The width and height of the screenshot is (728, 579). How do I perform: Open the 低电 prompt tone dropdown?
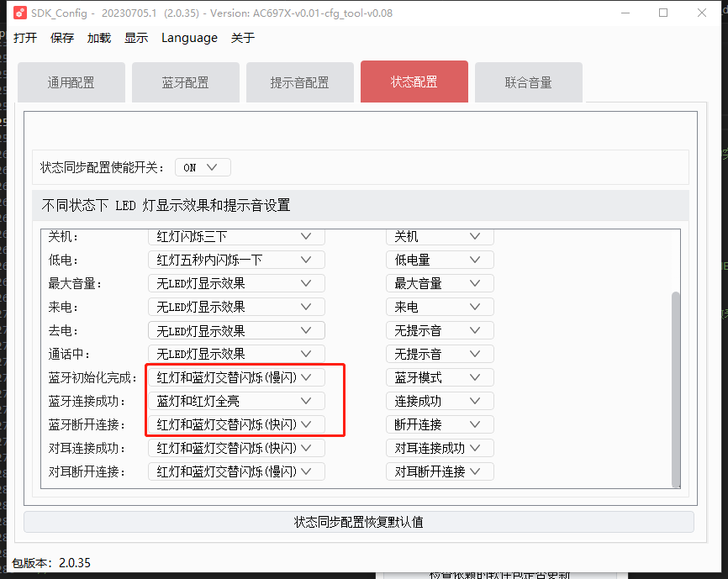pos(440,260)
